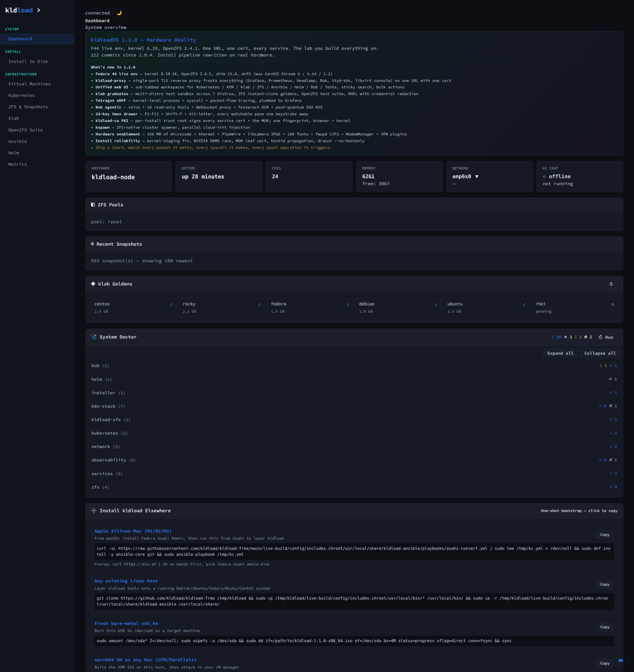Expand the zfs doctor group
634x672 pixels.
click(x=354, y=487)
